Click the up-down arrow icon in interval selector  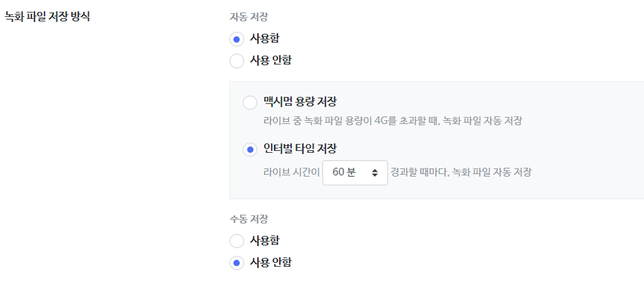[x=375, y=172]
